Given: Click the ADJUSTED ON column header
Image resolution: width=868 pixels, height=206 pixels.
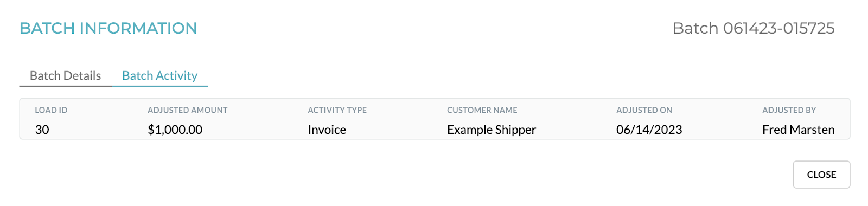Looking at the screenshot, I should coord(644,110).
